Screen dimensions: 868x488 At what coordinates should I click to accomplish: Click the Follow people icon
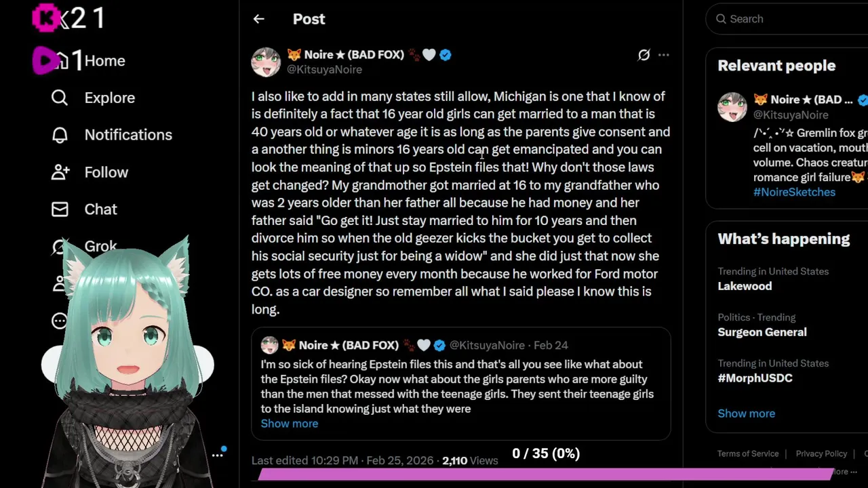tap(60, 172)
